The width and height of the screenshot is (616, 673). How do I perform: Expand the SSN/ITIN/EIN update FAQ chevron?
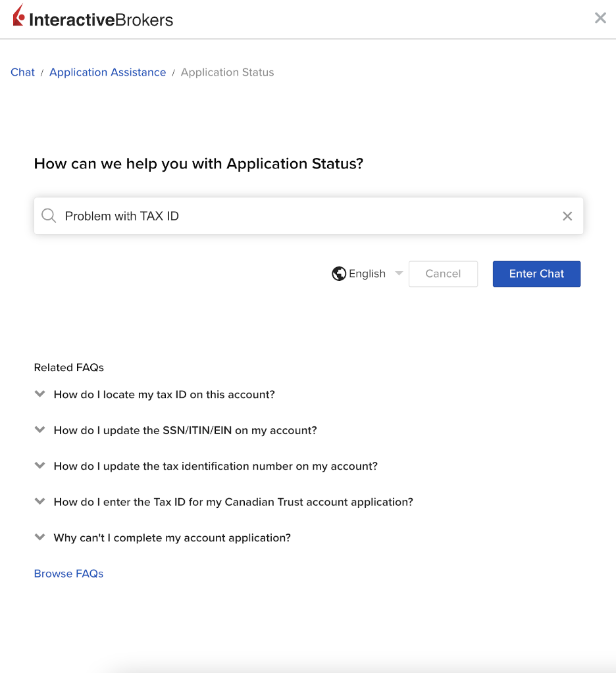coord(40,430)
